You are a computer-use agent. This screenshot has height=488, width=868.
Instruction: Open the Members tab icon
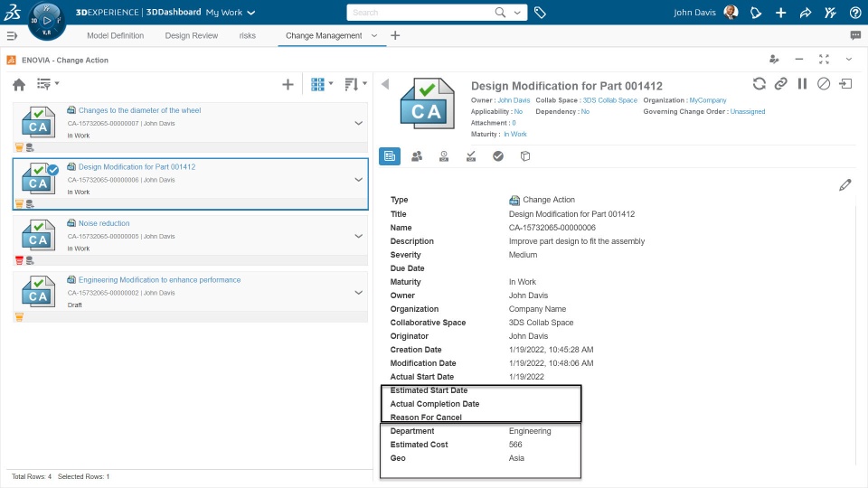pos(417,155)
